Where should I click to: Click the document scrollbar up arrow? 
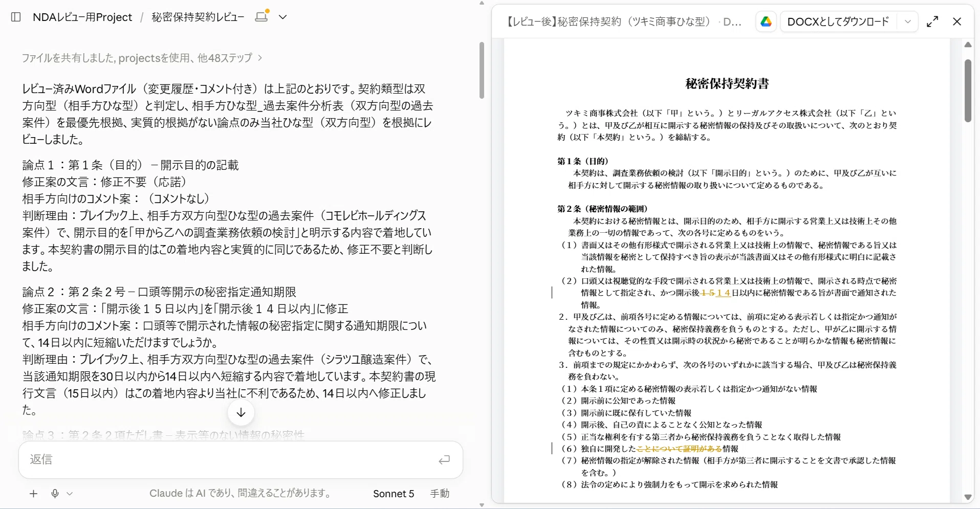click(x=968, y=45)
